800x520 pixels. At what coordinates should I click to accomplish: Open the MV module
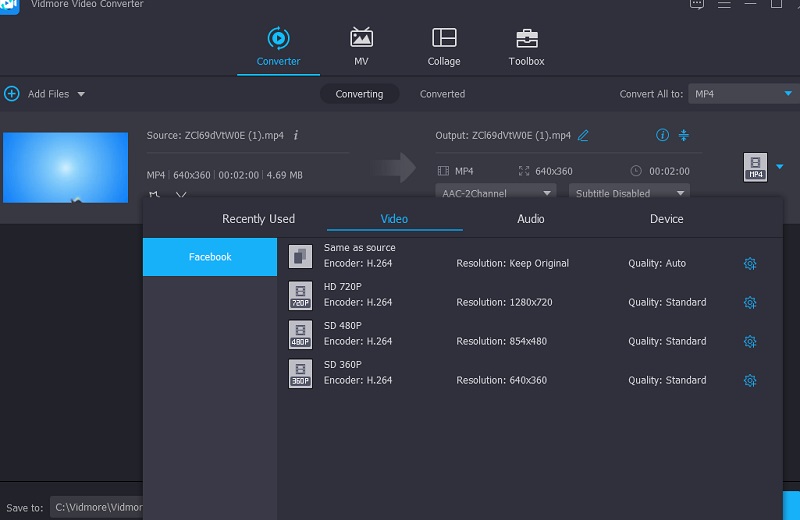coord(361,46)
